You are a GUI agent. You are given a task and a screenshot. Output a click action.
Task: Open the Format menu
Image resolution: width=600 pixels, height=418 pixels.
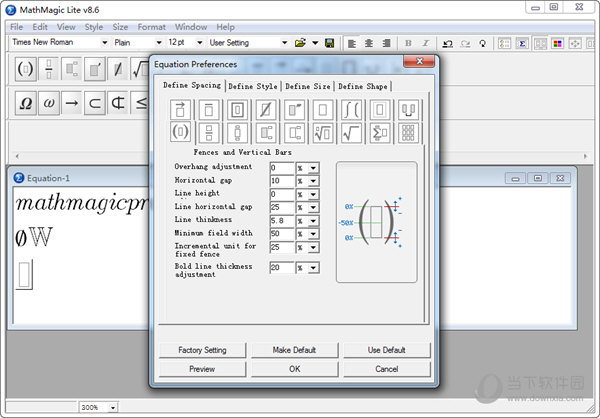(152, 27)
